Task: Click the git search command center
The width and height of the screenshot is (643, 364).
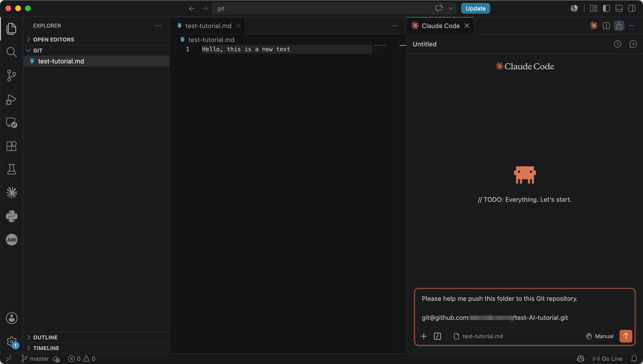Action: 322,9
